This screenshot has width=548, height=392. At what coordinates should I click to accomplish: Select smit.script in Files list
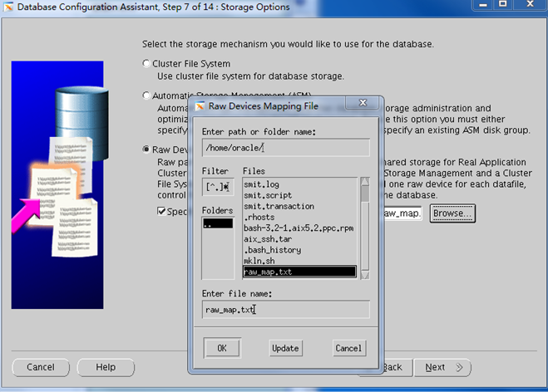[299, 195]
